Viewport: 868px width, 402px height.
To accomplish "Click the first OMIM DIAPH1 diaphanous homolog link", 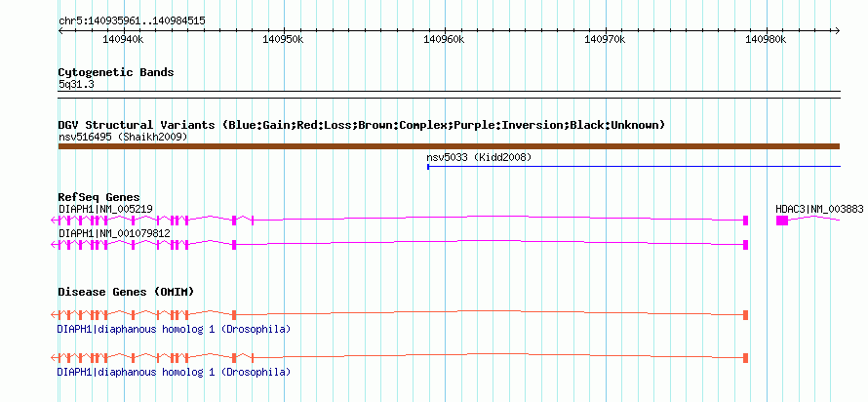I will coord(174,329).
